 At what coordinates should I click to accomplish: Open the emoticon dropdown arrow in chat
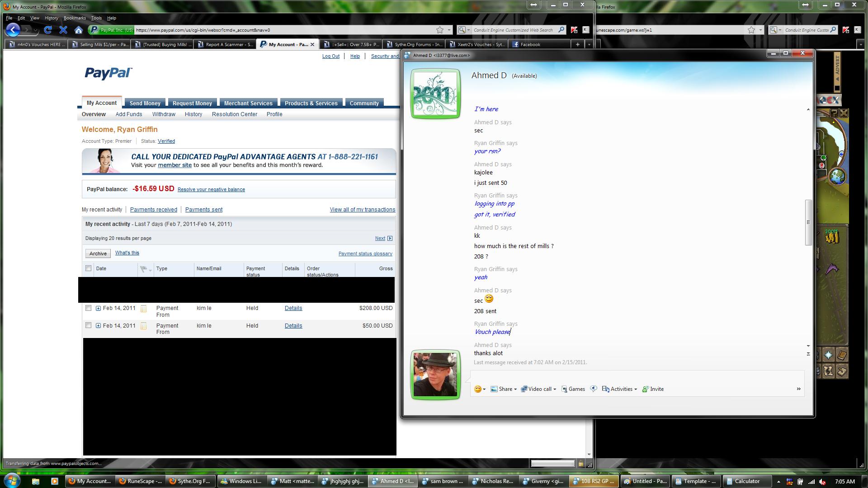pos(484,389)
